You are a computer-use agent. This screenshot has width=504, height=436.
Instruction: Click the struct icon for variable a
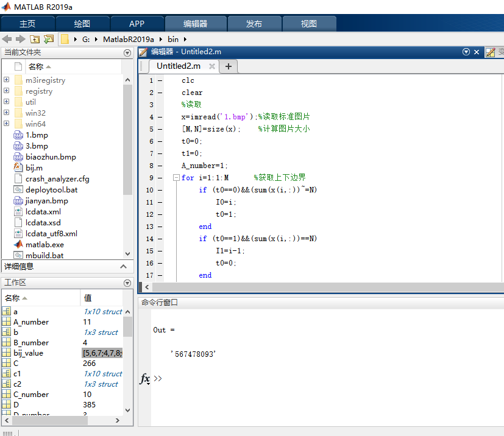[7, 311]
